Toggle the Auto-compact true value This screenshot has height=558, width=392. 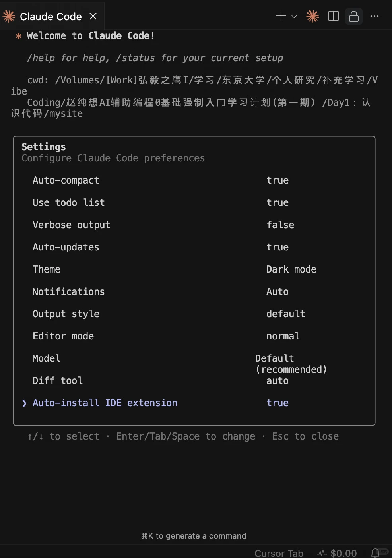278,180
